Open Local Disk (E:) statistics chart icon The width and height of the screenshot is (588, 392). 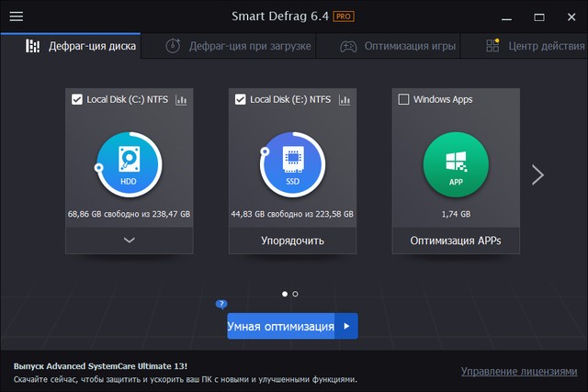pos(345,99)
